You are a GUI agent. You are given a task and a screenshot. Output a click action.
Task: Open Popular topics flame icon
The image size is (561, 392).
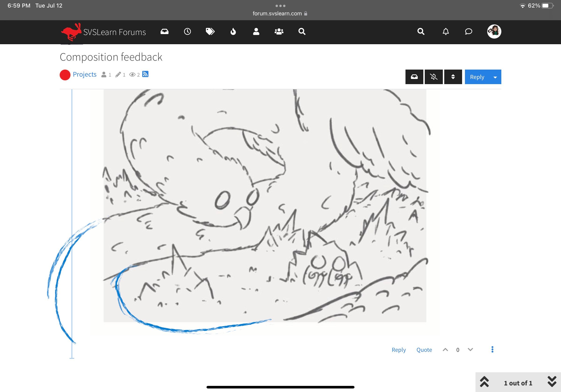(233, 31)
